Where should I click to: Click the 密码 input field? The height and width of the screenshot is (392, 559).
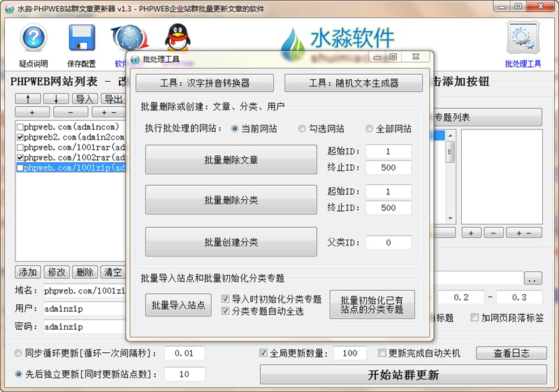85,326
